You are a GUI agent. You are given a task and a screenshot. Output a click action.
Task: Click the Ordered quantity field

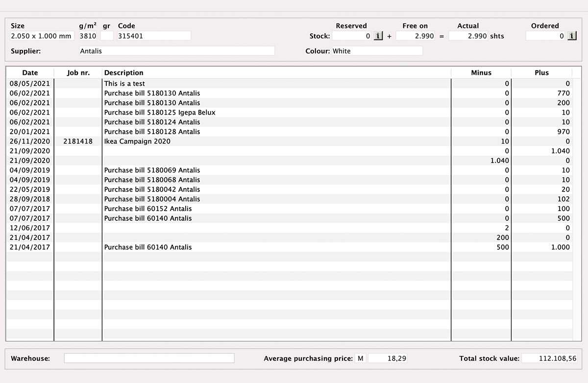tap(545, 36)
